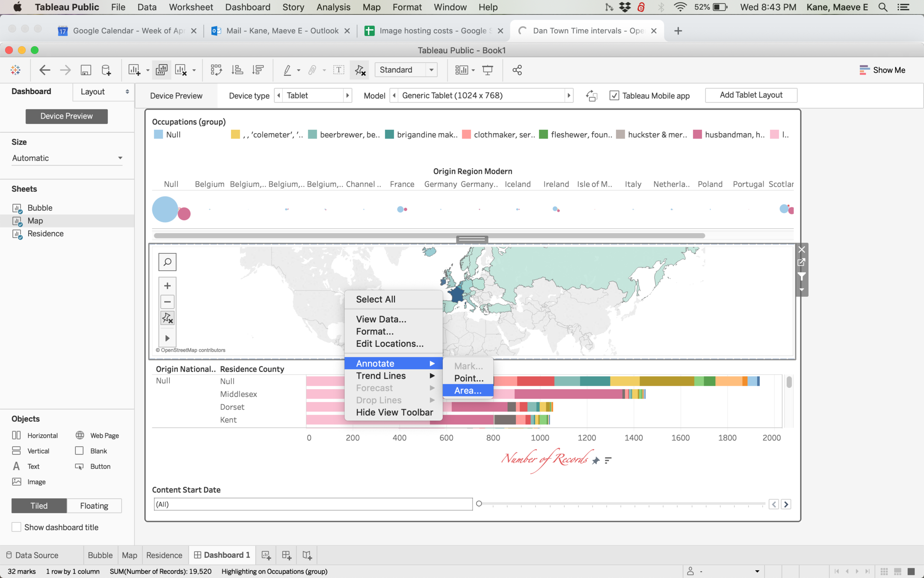The width and height of the screenshot is (924, 578).
Task: Select Trend Lines in context menu
Action: (x=381, y=375)
